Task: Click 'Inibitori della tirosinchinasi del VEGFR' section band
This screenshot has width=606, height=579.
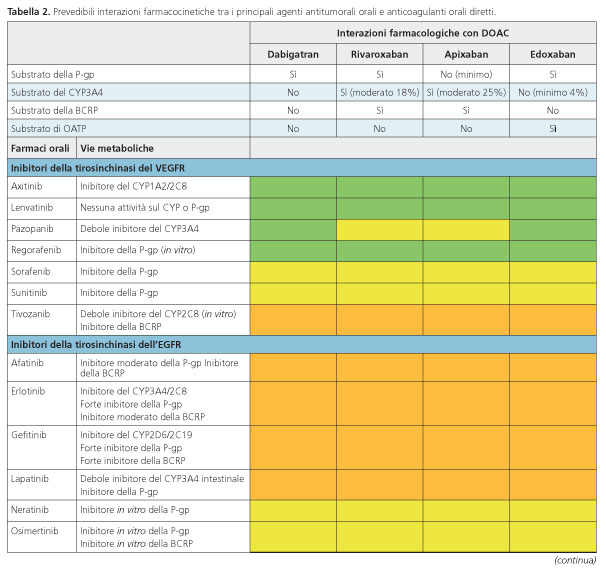Action: coord(302,168)
